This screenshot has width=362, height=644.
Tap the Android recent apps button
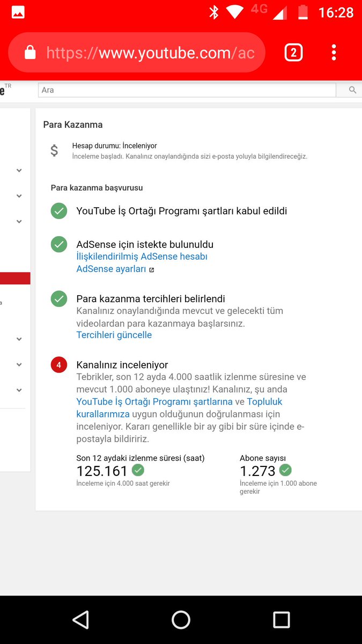[282, 620]
